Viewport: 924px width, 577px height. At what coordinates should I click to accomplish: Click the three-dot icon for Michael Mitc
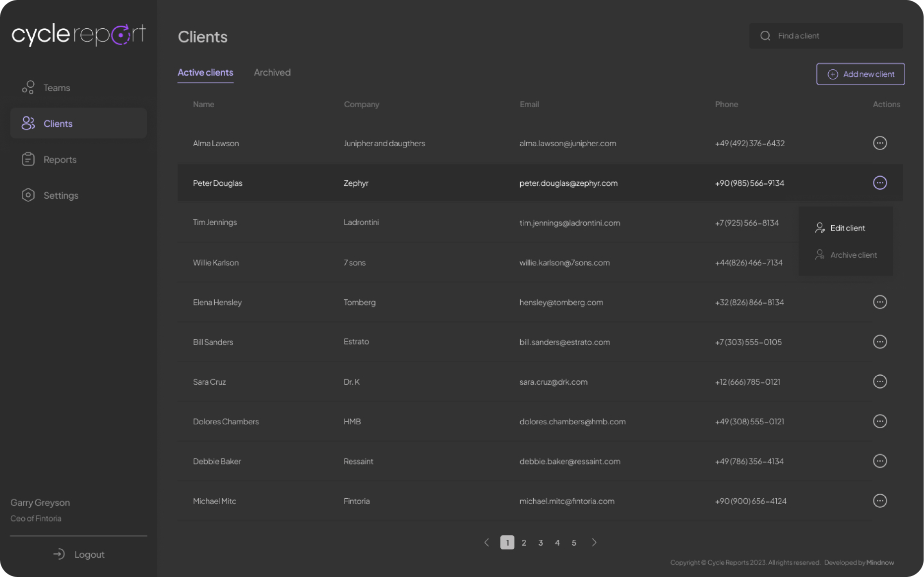point(879,501)
